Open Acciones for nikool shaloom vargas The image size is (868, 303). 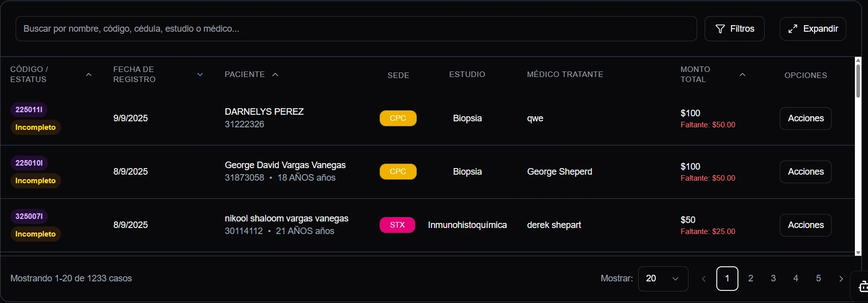click(805, 225)
